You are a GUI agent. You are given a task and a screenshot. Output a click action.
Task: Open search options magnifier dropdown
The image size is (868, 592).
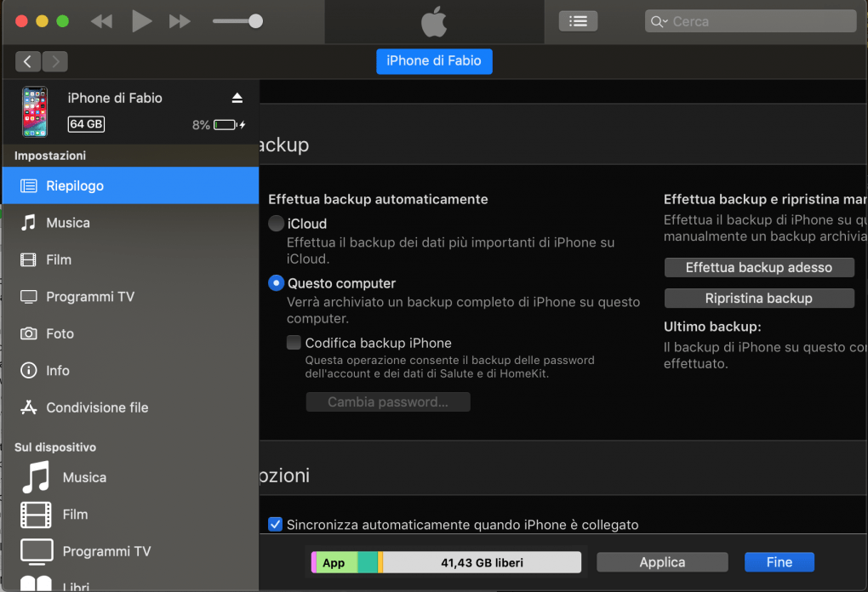point(659,21)
